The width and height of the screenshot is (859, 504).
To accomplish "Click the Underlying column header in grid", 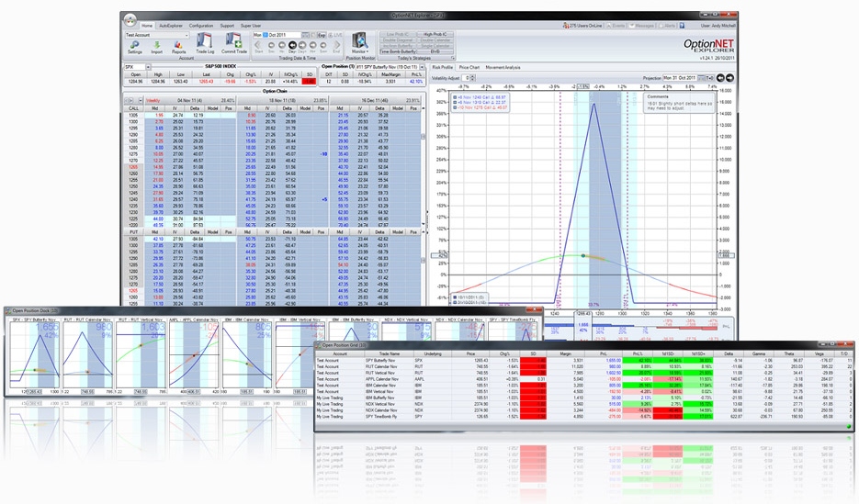I will (x=433, y=354).
